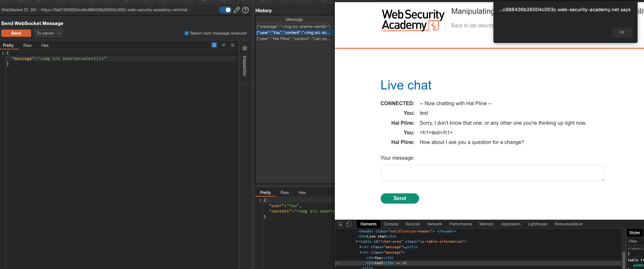Open the editor hamburger options menu
Image resolution: width=644 pixels, height=269 pixels.
(233, 45)
